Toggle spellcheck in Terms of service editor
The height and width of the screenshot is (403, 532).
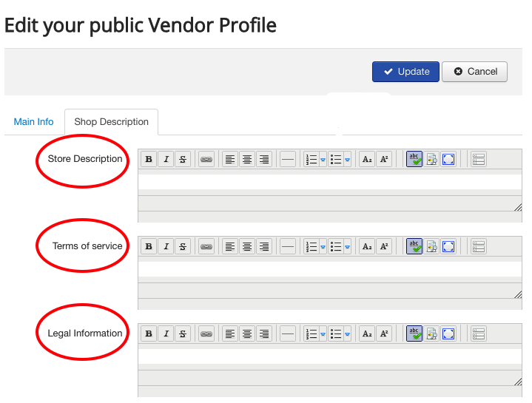(414, 246)
